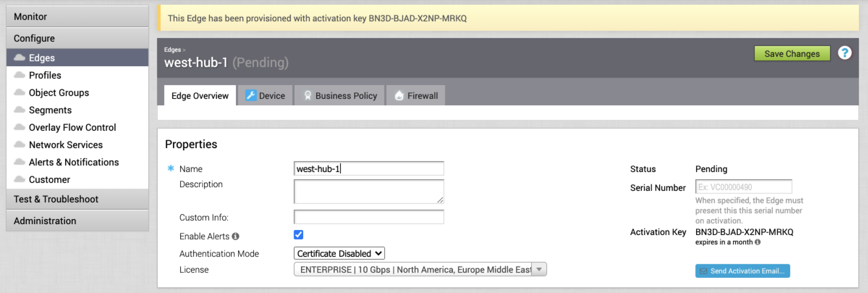Expand the Test & Troubleshoot section
The height and width of the screenshot is (293, 868).
[77, 199]
